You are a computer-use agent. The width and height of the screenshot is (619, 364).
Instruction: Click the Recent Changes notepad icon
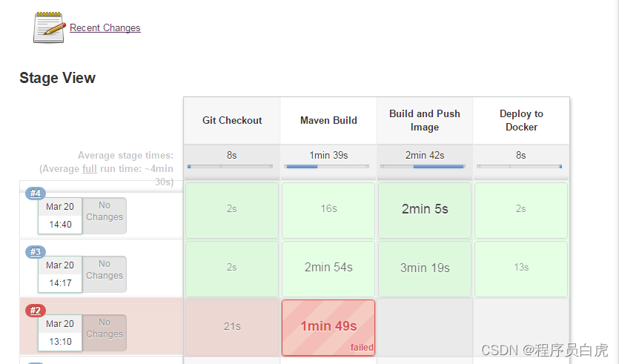[x=50, y=27]
